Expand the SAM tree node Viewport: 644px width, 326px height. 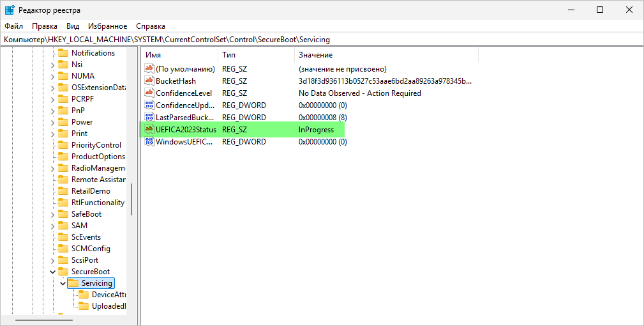click(x=52, y=226)
